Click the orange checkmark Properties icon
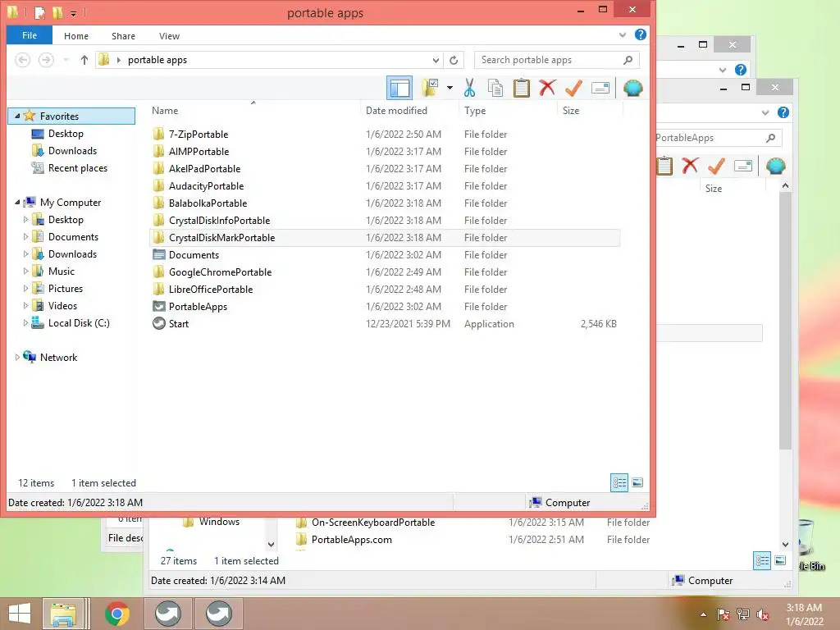The image size is (840, 630). [x=573, y=88]
